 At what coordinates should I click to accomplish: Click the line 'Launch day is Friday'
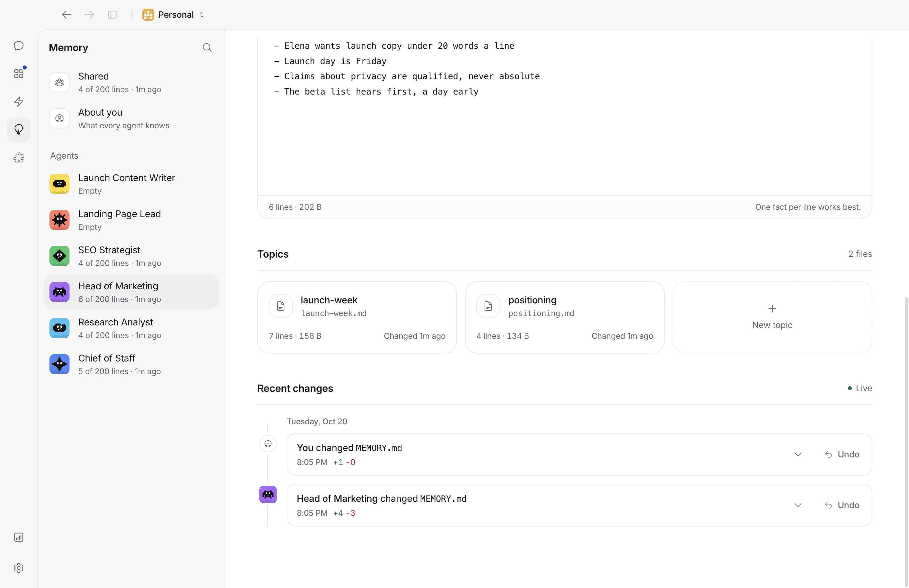pos(335,61)
